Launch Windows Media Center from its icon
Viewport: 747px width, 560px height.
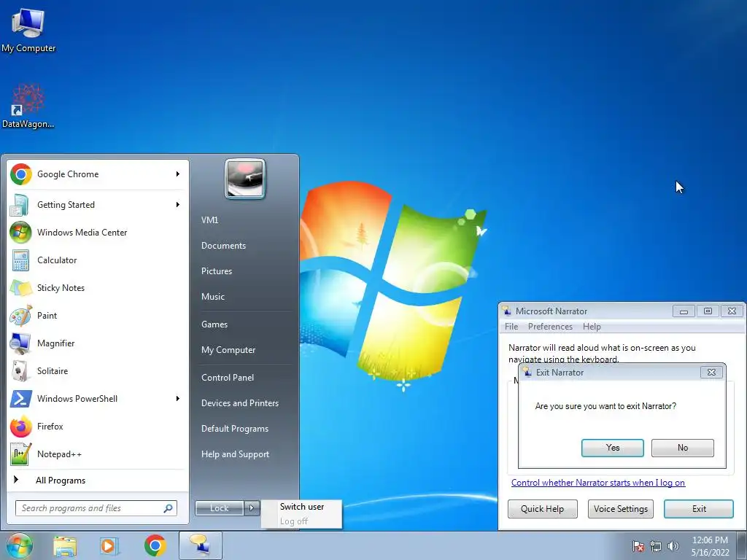(x=21, y=233)
